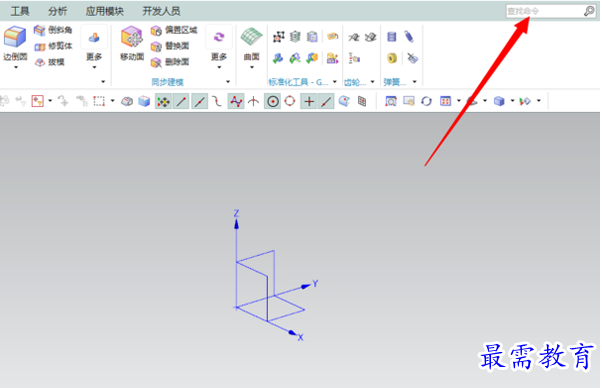Click the orange tag icon in 标准化工具 group

point(332,36)
